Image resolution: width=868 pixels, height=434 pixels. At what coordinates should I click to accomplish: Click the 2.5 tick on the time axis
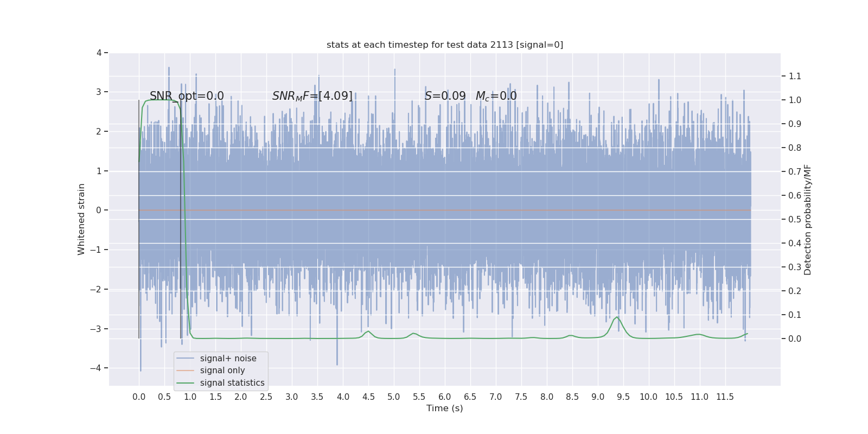266,397
